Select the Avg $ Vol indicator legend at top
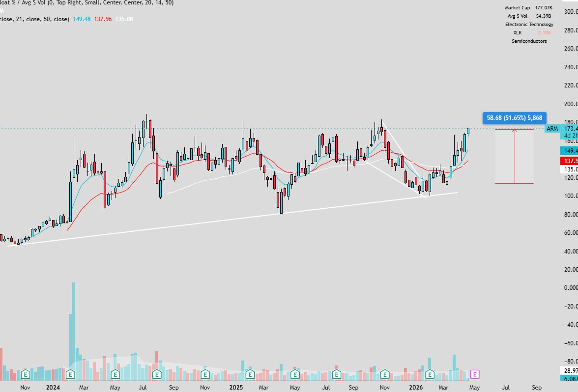The image size is (578, 392). click(x=87, y=2)
